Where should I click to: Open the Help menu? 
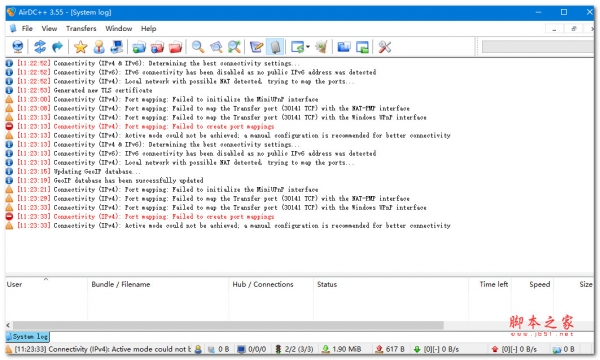click(148, 28)
